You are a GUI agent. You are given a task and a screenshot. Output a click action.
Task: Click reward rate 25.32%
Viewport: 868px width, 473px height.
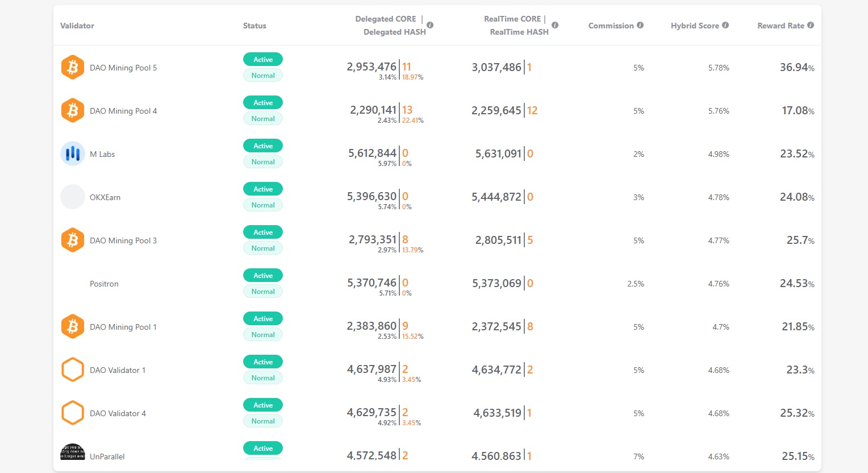(x=797, y=413)
